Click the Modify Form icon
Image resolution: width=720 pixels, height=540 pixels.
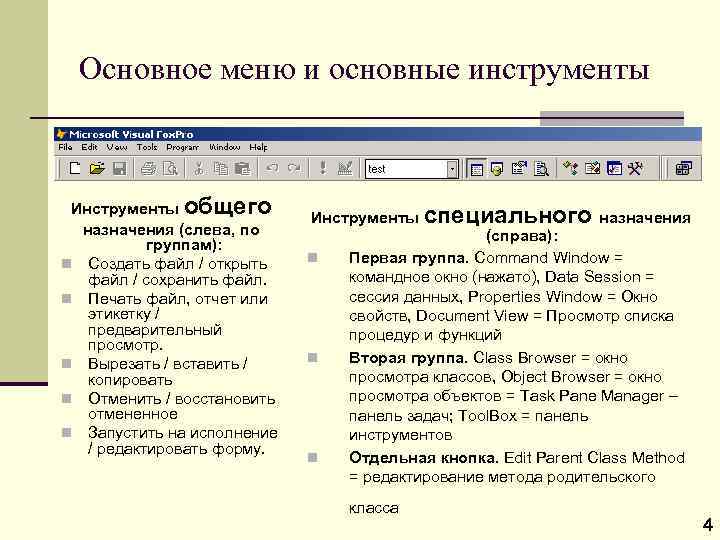[345, 169]
